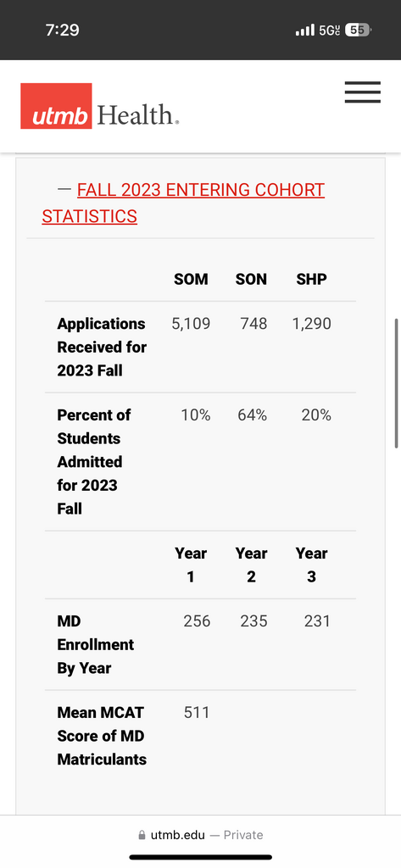This screenshot has height=868, width=401.
Task: Tap the 64% admitted value for SON
Action: (x=252, y=415)
